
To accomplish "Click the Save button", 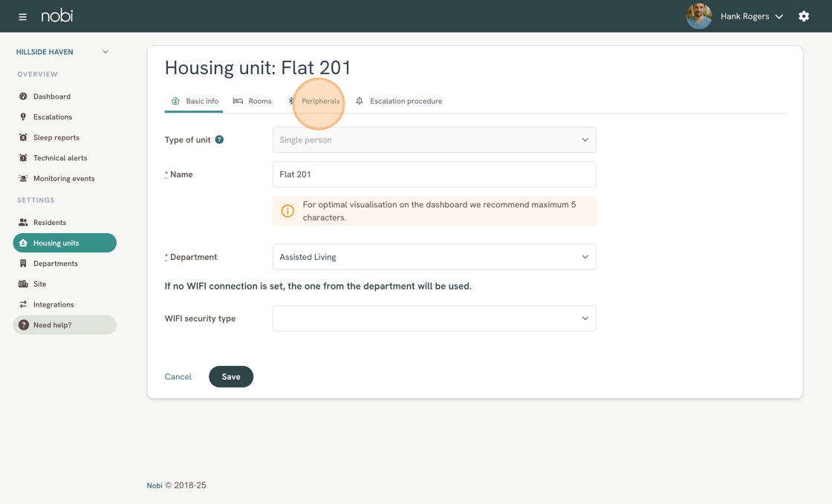I will 231,377.
